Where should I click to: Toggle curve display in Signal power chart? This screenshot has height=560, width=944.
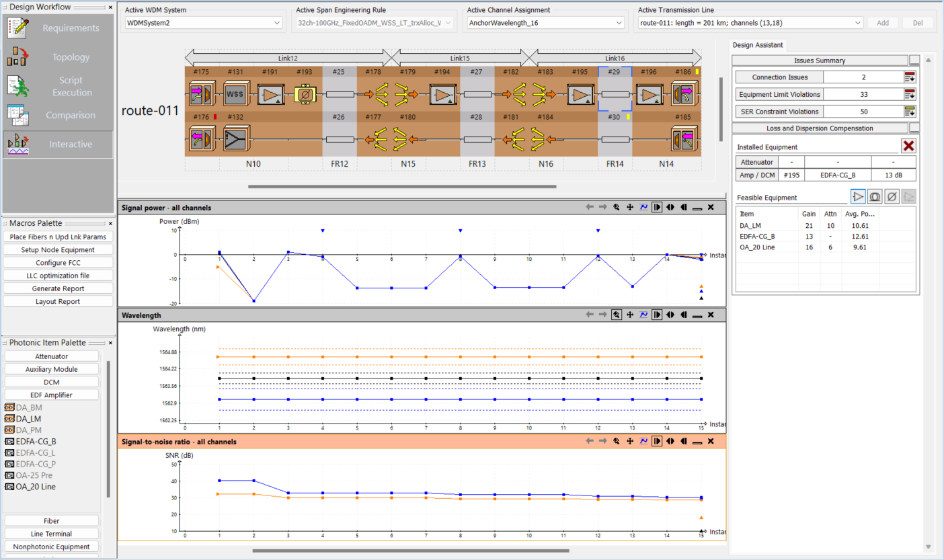643,208
